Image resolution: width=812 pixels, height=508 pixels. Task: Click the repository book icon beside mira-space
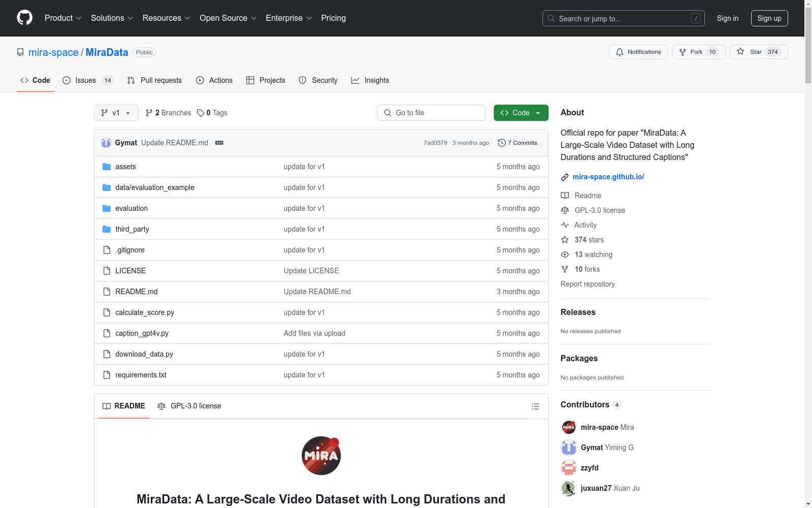click(20, 52)
